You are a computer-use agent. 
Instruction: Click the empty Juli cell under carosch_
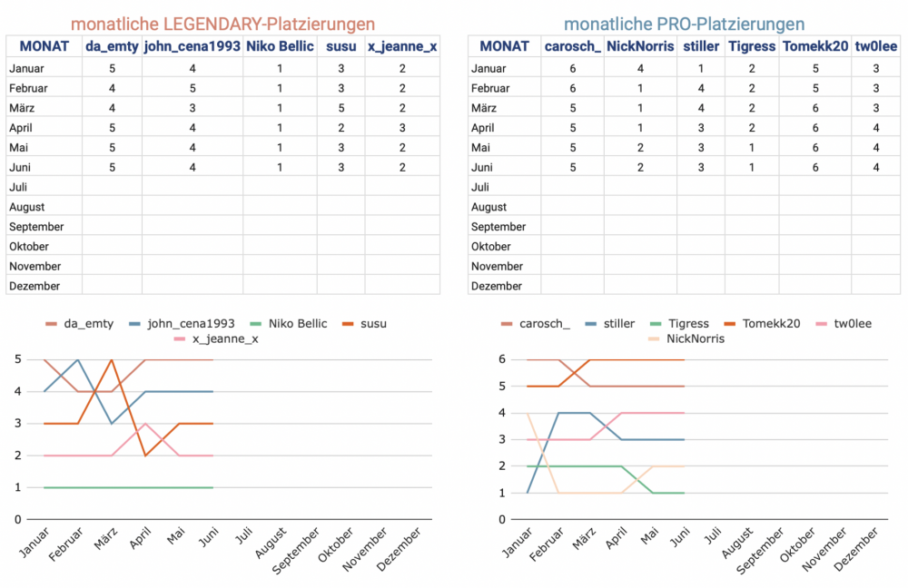click(573, 187)
